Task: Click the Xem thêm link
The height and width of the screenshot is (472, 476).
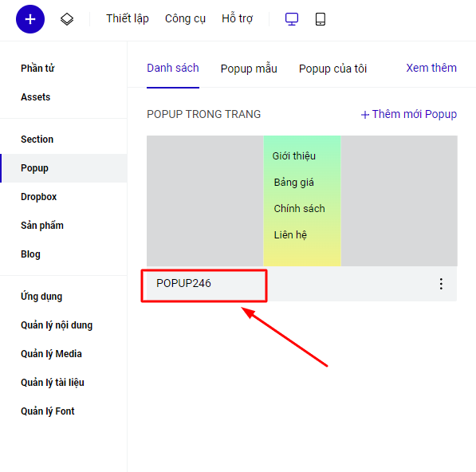Action: tap(431, 68)
